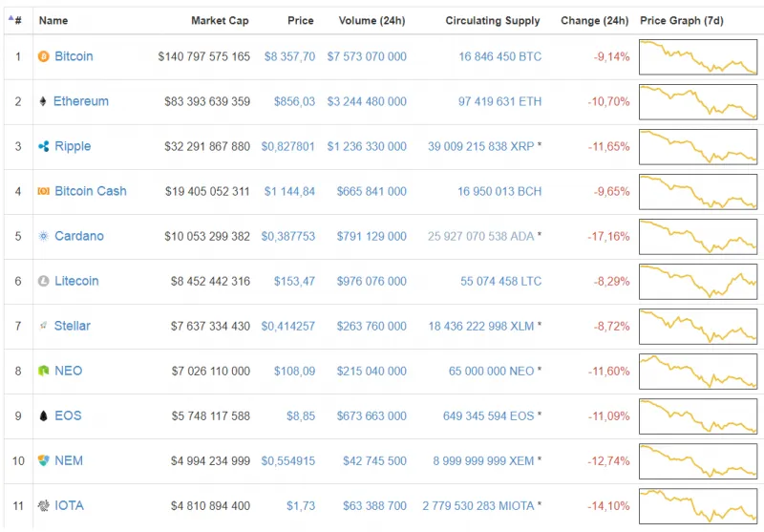Open the NEO coin page link
The height and width of the screenshot is (532, 764).
pyautogui.click(x=68, y=371)
